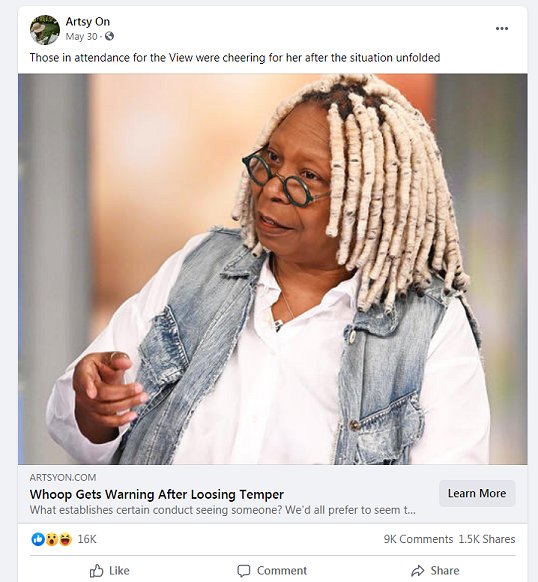538x582 pixels.
Task: Click the Wow reaction emoji icon
Action: pyautogui.click(x=52, y=539)
